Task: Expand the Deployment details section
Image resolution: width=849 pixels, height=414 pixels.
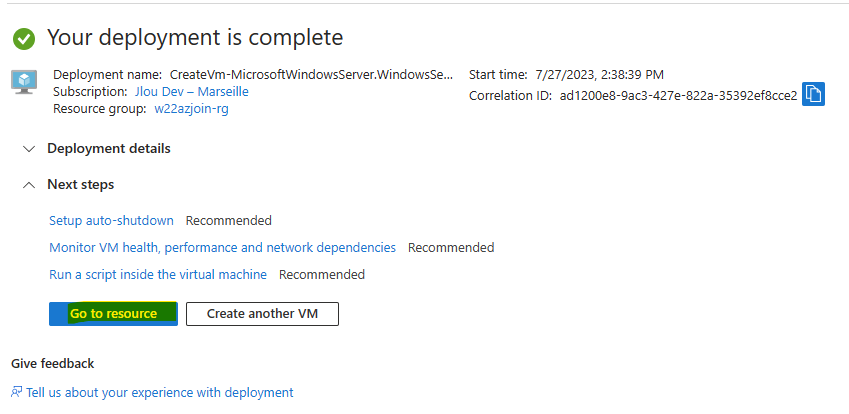Action: pos(109,148)
